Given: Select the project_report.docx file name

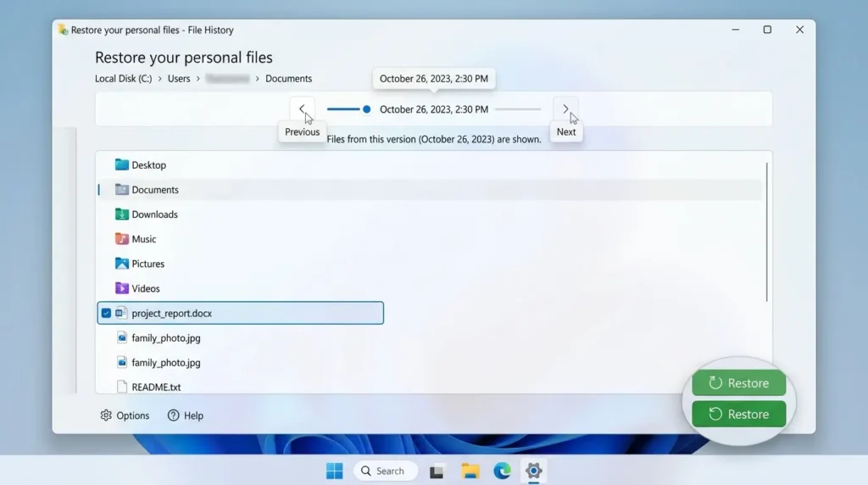Looking at the screenshot, I should coord(171,314).
